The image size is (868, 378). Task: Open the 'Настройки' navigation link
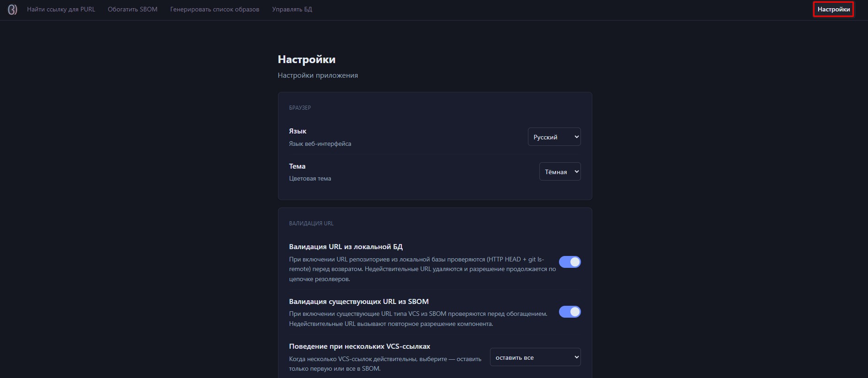[x=834, y=9]
